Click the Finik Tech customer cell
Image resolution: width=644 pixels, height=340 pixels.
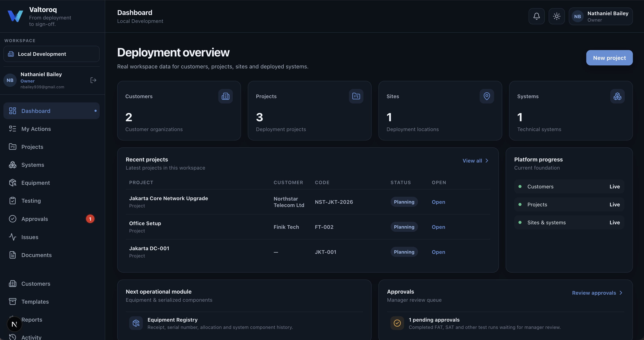286,227
